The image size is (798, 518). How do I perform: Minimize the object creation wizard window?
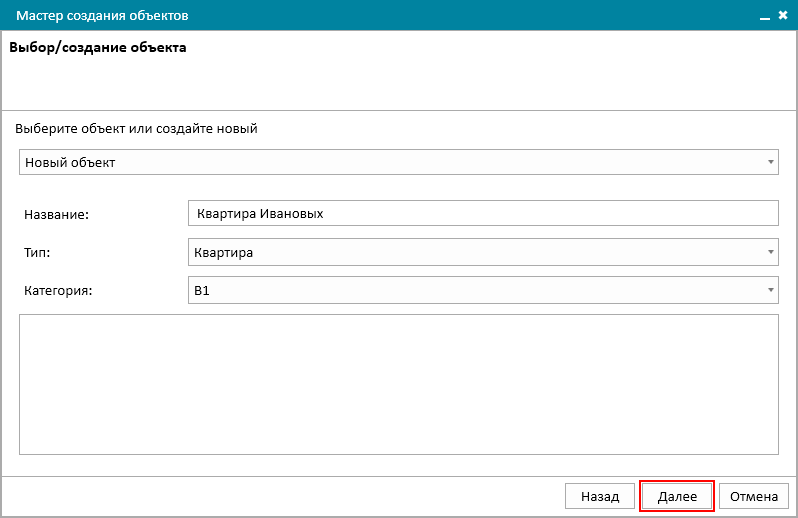(x=765, y=16)
